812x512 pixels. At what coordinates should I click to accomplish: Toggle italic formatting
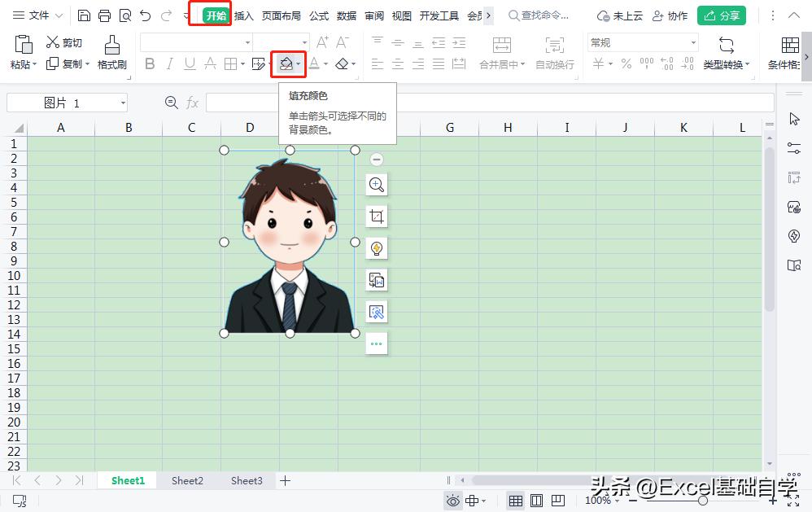tap(170, 63)
